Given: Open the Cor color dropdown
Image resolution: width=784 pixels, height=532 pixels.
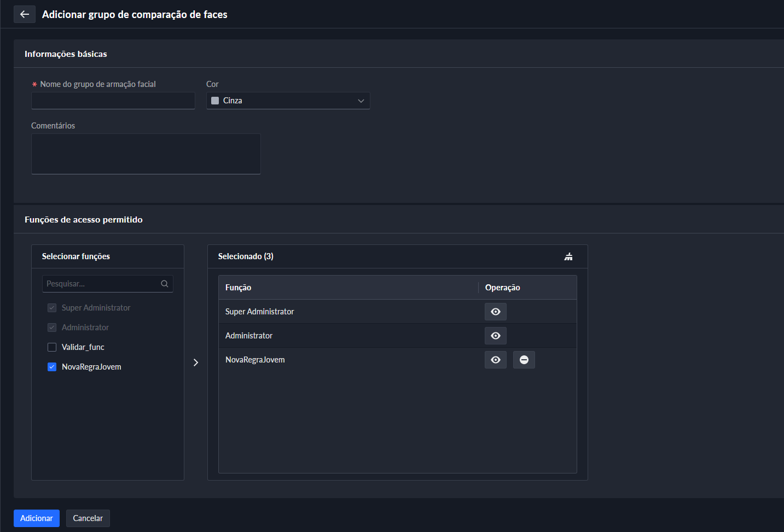Looking at the screenshot, I should 288,101.
